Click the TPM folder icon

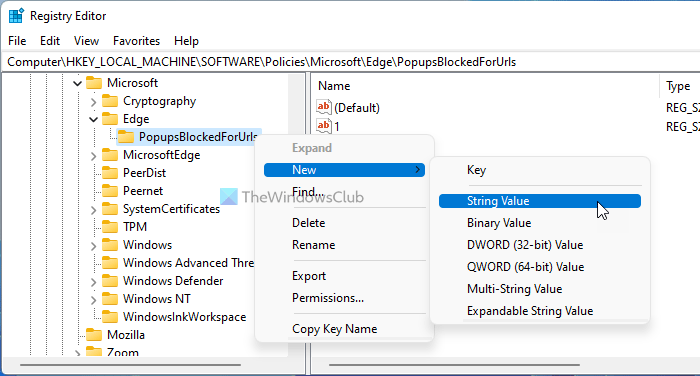coord(110,227)
